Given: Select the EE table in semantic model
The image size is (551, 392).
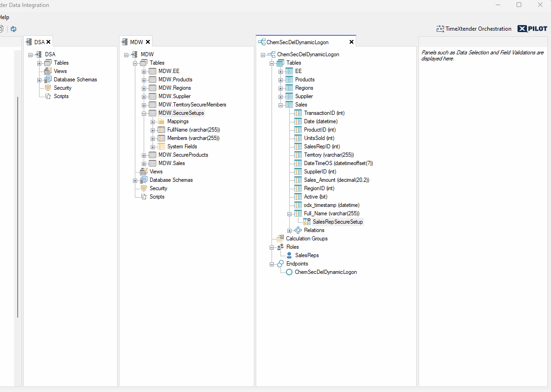Looking at the screenshot, I should 299,71.
